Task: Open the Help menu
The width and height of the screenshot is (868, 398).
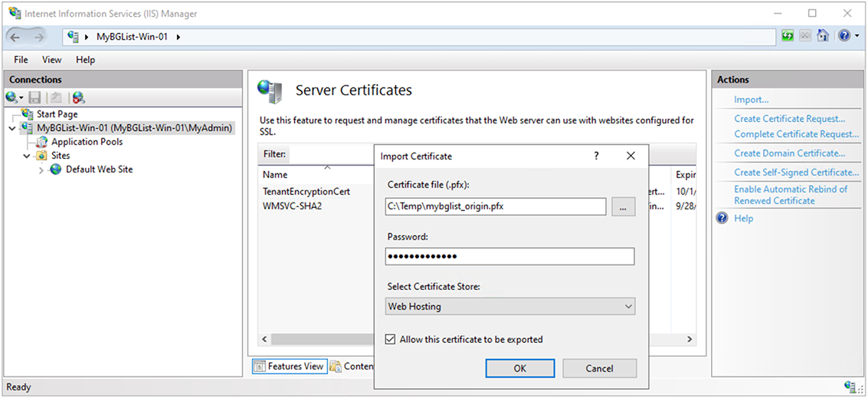Action: click(85, 59)
